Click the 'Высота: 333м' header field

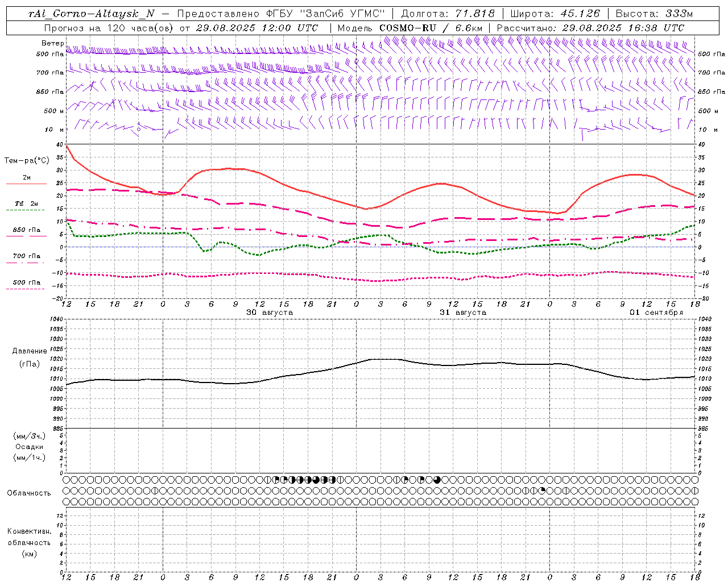(655, 14)
